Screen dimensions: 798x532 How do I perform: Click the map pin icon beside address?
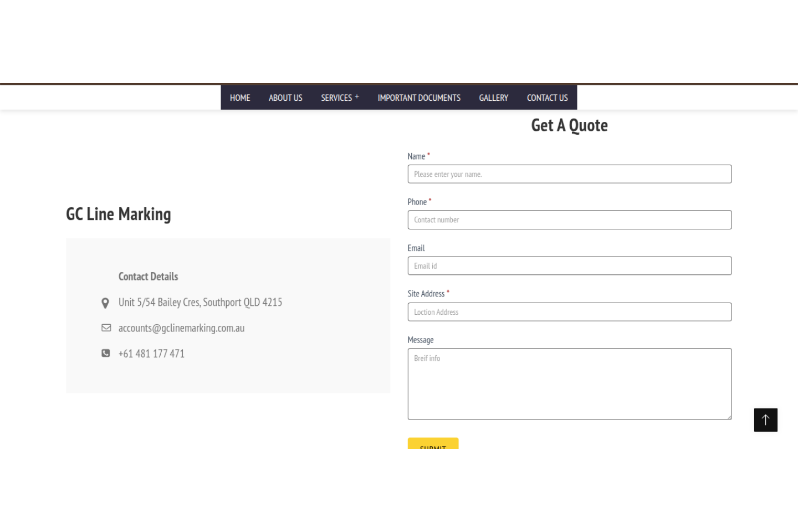(105, 303)
